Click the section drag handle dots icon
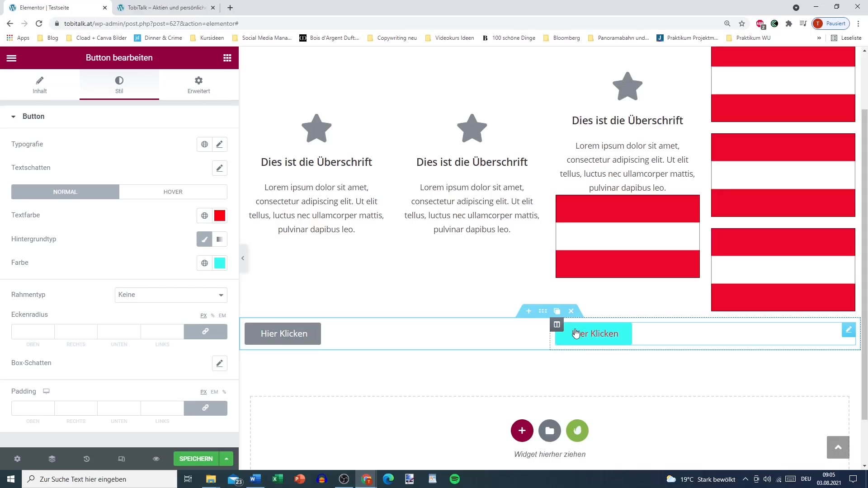The height and width of the screenshot is (488, 868). 542,311
